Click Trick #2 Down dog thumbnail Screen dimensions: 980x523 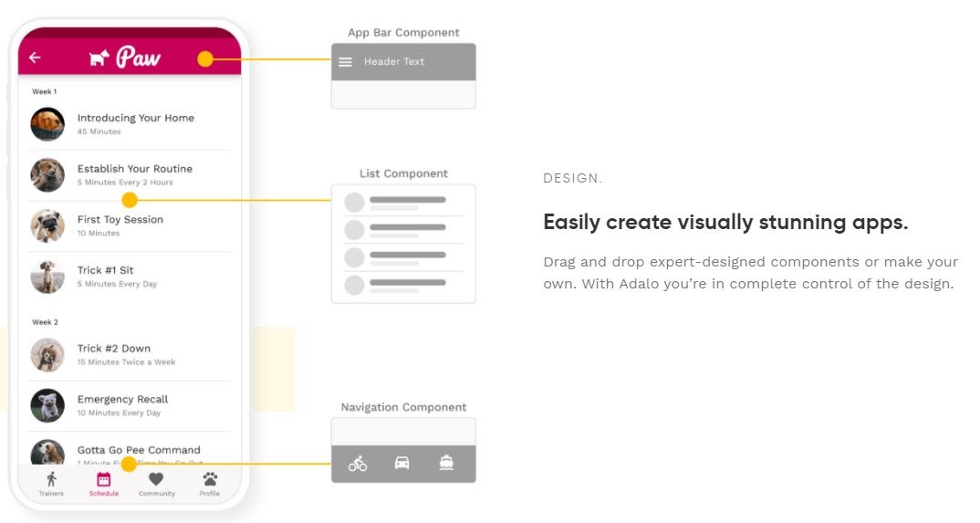47,355
